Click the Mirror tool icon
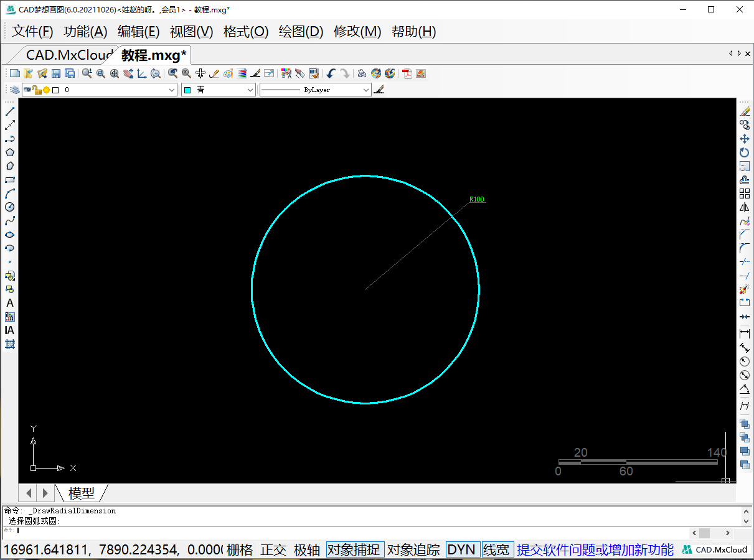 [744, 207]
